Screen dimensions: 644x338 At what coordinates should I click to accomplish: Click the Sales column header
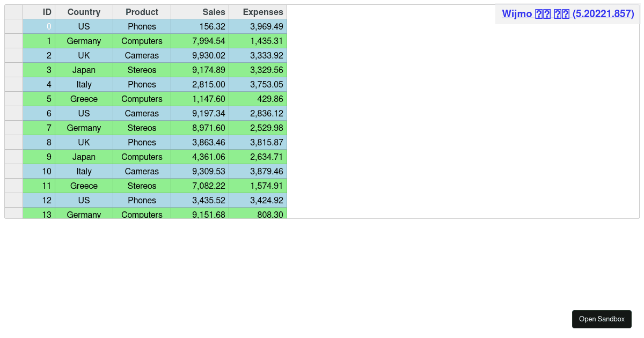point(200,12)
